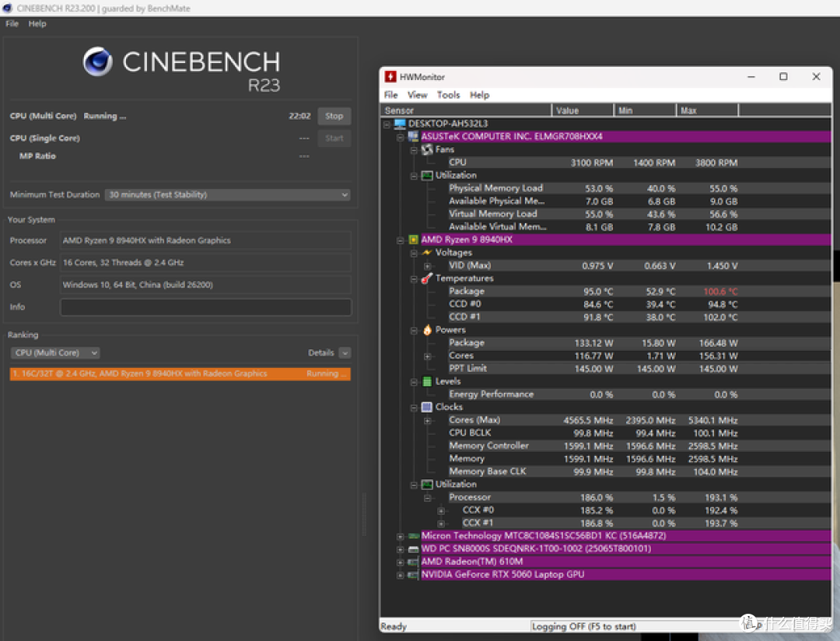The image size is (840, 641).
Task: Expand the Cores (Max) clock row
Action: coord(428,420)
